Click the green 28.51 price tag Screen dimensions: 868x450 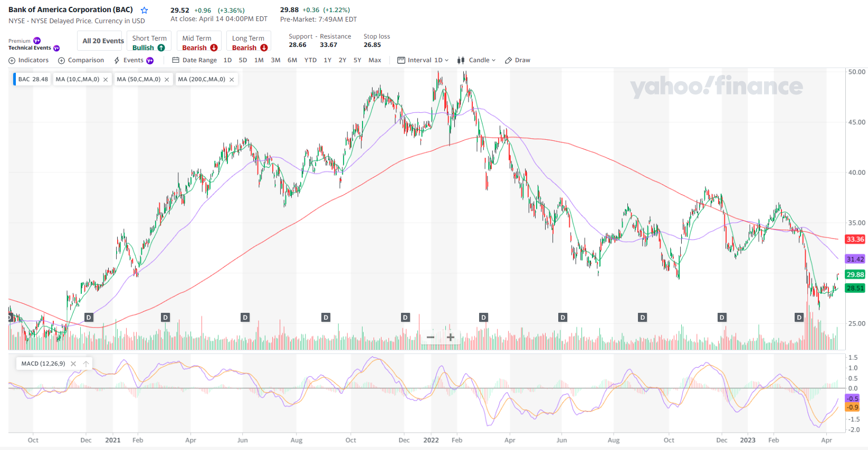[855, 288]
